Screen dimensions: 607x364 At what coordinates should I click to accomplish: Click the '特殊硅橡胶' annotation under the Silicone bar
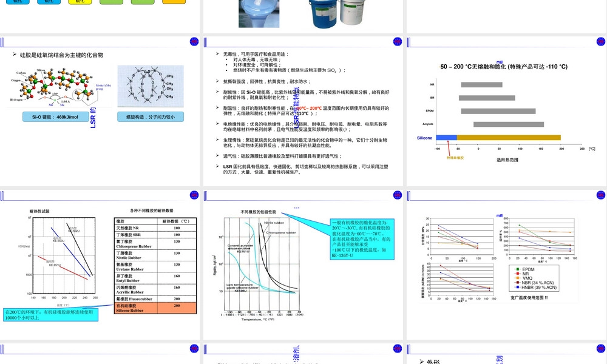(455, 158)
